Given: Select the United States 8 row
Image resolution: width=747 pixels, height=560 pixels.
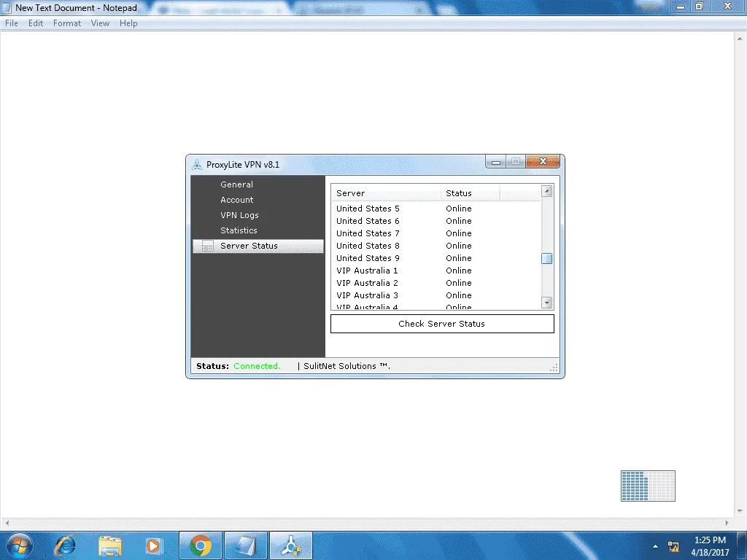Looking at the screenshot, I should coord(436,246).
